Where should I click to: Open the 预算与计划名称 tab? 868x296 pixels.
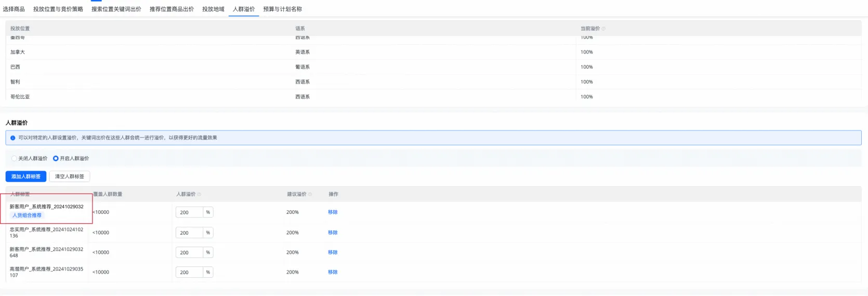coord(282,9)
